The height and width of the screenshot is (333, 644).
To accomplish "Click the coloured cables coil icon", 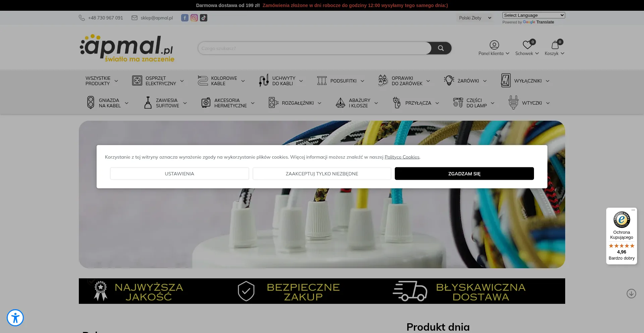I will point(203,80).
